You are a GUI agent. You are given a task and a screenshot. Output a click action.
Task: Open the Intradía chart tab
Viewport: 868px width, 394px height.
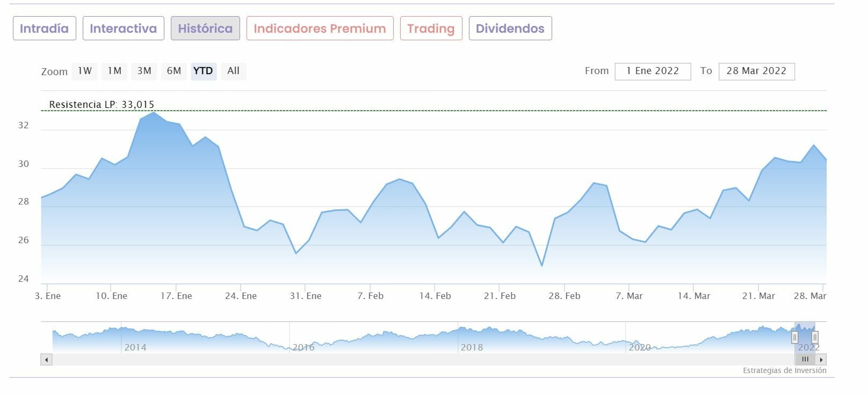pos(44,28)
